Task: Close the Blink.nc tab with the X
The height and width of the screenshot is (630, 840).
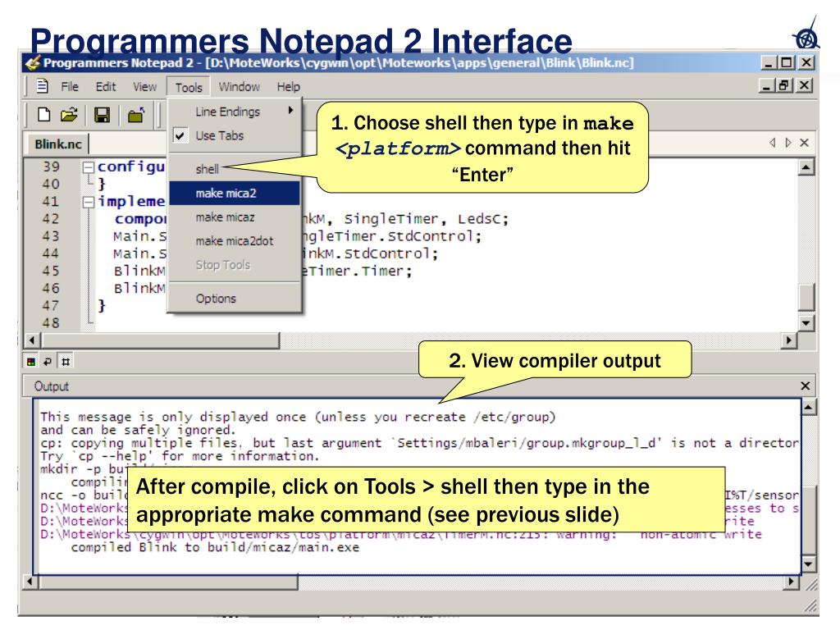Action: point(804,143)
